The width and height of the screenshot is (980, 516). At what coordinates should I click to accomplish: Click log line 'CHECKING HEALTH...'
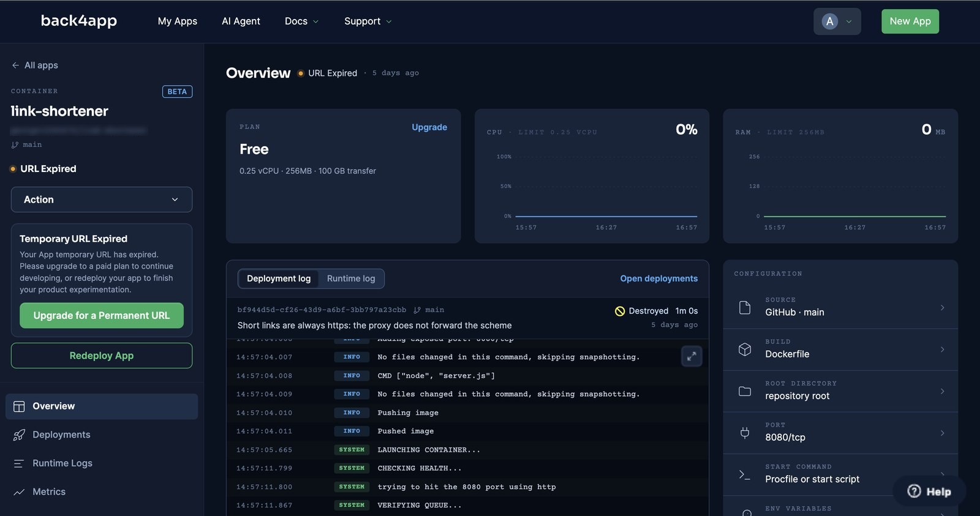420,468
